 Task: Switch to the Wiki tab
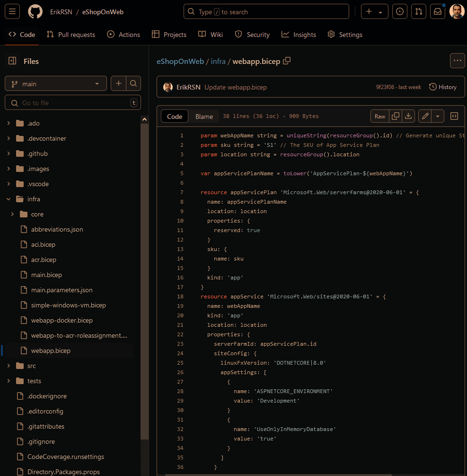[x=211, y=35]
